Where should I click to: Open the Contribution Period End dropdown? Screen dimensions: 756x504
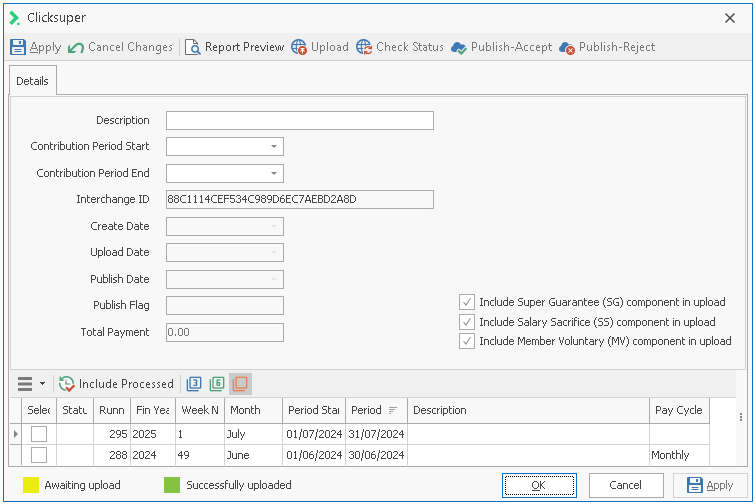coord(273,174)
